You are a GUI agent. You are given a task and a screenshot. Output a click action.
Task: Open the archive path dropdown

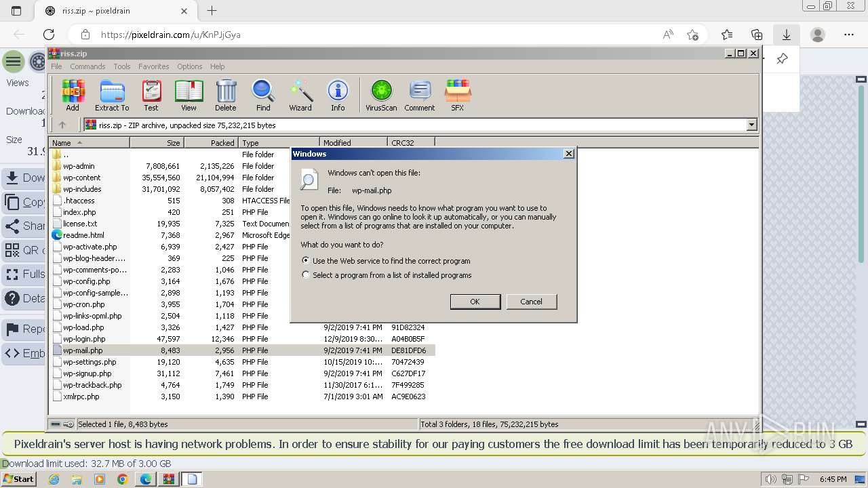[751, 125]
